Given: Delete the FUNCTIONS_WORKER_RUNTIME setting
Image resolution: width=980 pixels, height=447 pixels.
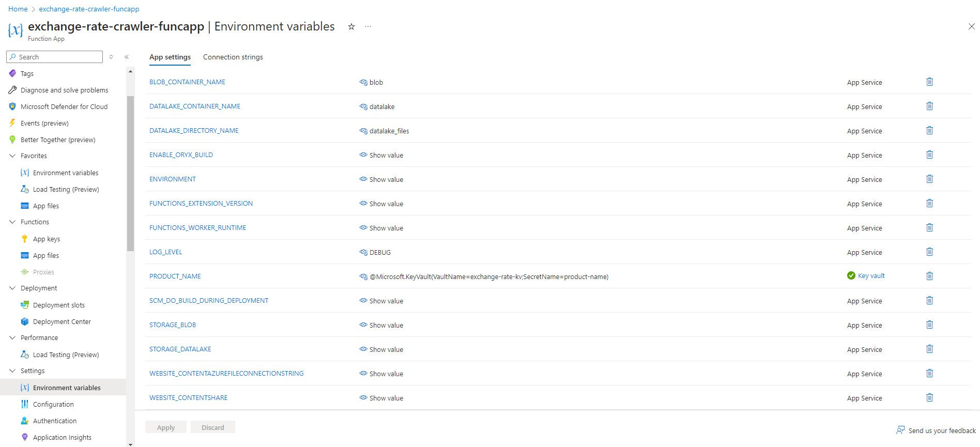Looking at the screenshot, I should (929, 227).
